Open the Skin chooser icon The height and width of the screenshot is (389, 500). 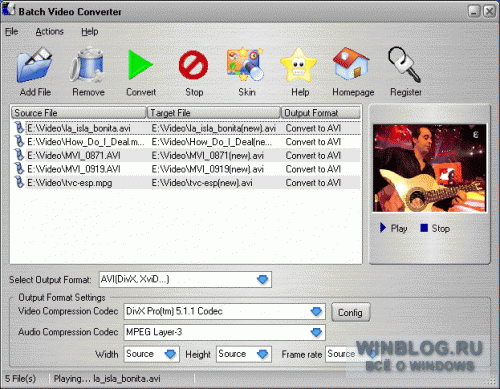[x=246, y=64]
